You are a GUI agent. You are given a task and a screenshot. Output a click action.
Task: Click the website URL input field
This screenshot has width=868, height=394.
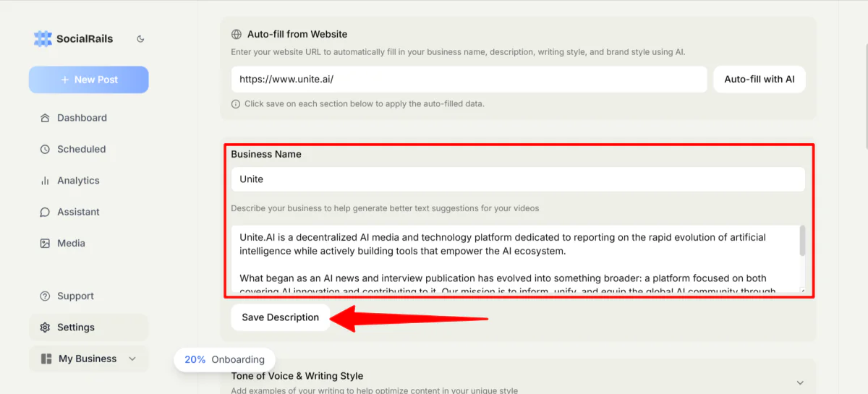coord(469,80)
